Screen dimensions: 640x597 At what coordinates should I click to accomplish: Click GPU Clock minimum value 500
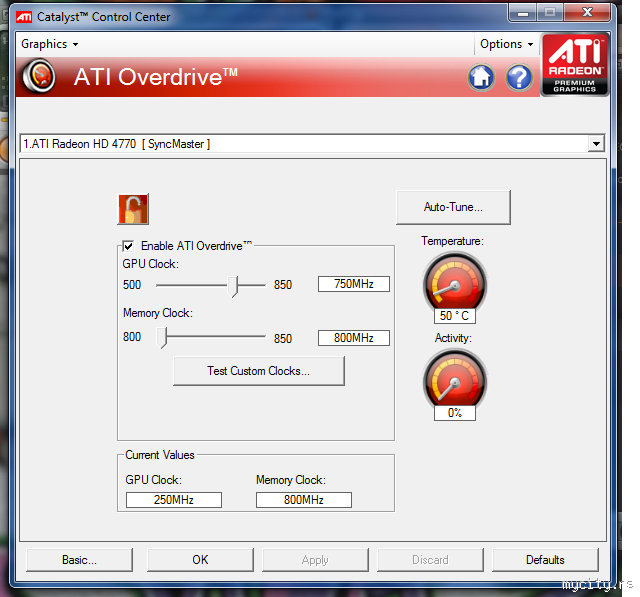(x=132, y=285)
